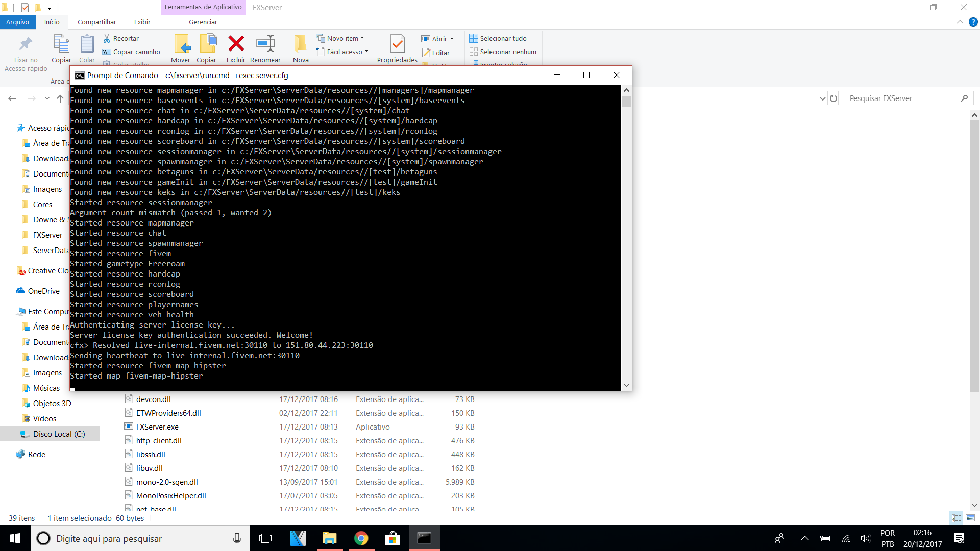
Task: Click the Recortar scissors icon
Action: click(107, 38)
